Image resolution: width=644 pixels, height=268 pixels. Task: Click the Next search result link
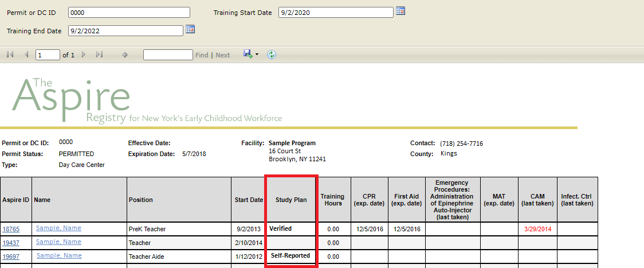point(223,55)
